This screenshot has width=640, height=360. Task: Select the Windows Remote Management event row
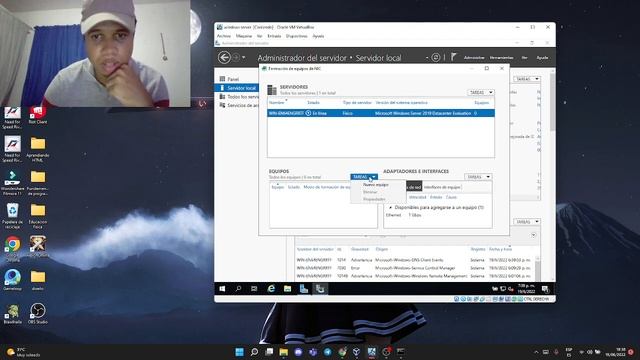(x=414, y=276)
